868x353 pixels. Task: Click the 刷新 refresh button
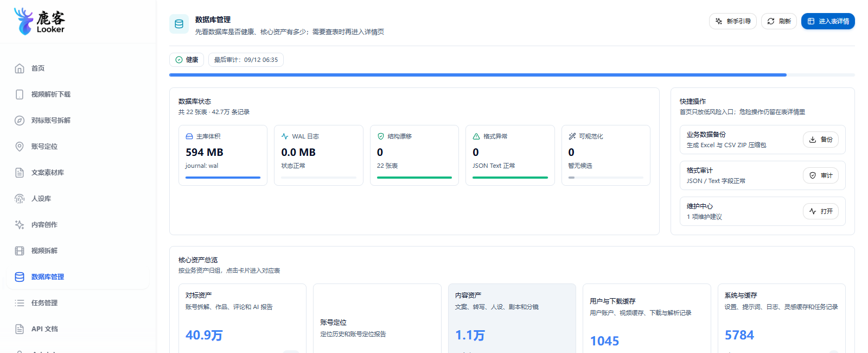point(779,21)
